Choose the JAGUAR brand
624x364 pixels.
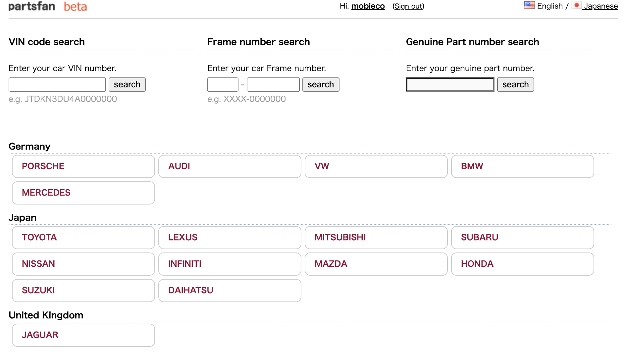coord(83,335)
